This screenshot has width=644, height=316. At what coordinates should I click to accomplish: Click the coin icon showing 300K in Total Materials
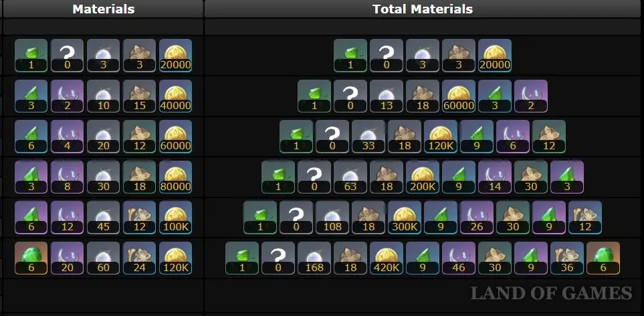405,218
